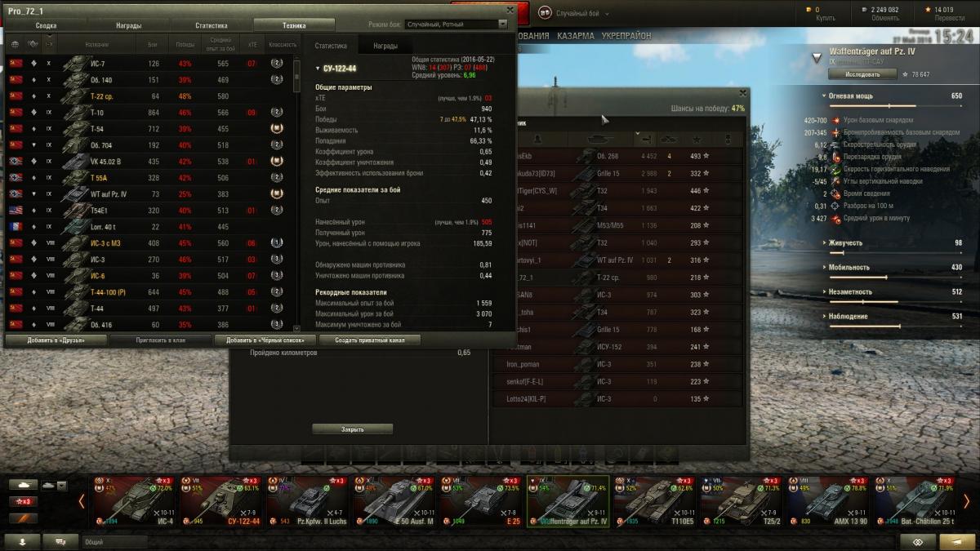
Task: Click the Пригласить в клан button
Action: [x=160, y=340]
